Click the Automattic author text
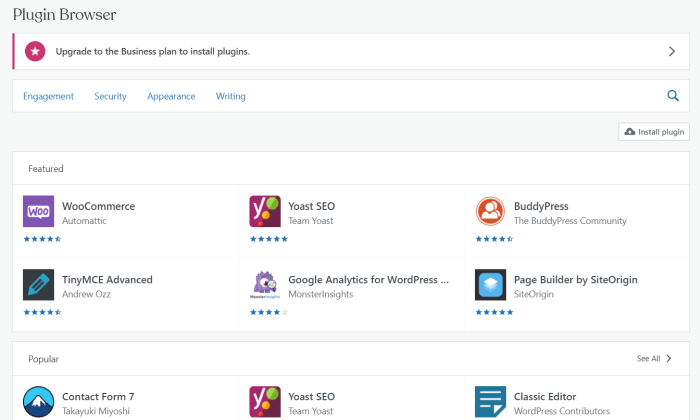The width and height of the screenshot is (700, 420). coord(84,221)
